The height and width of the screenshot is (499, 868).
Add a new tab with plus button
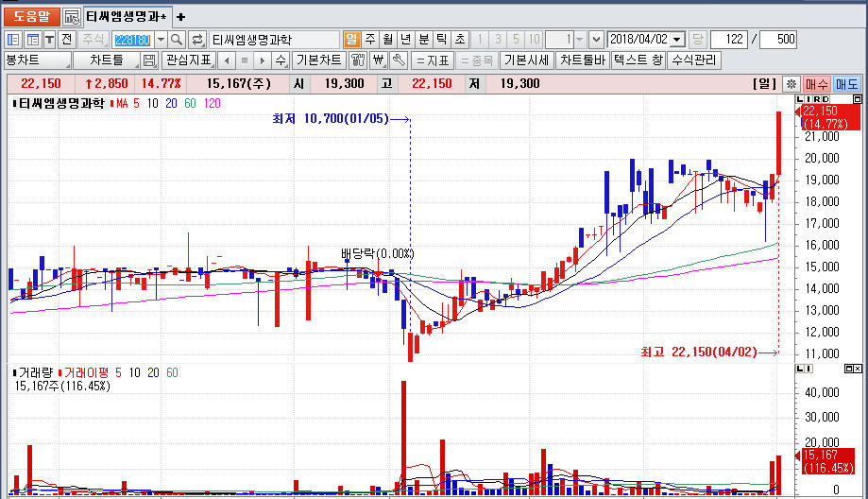pos(180,17)
